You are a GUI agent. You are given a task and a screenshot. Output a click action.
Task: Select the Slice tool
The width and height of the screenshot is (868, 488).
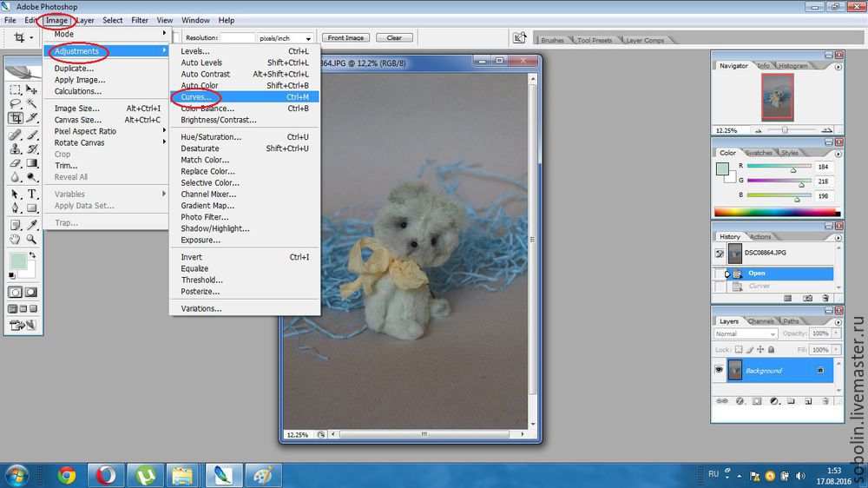(32, 117)
